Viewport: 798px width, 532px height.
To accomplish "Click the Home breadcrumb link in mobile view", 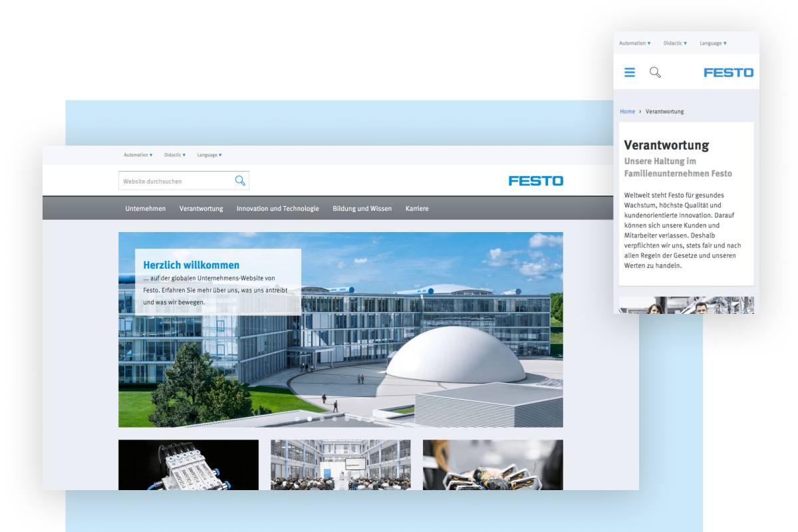I will 627,112.
